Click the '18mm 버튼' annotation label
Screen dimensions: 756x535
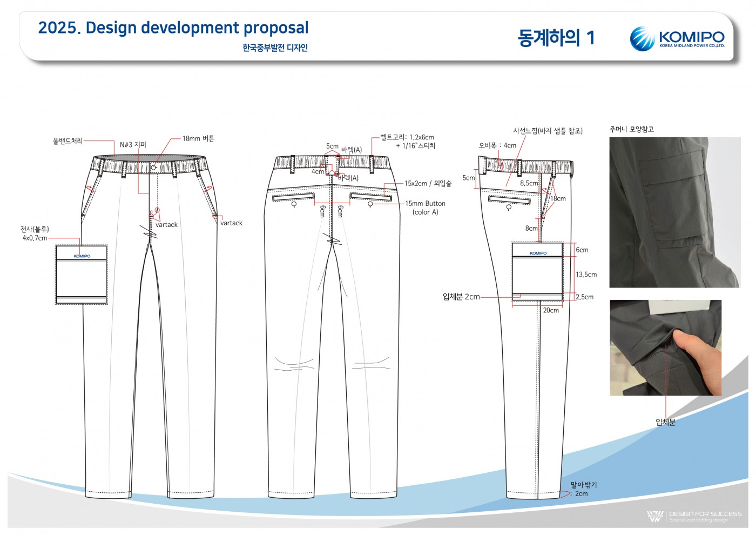coord(198,139)
